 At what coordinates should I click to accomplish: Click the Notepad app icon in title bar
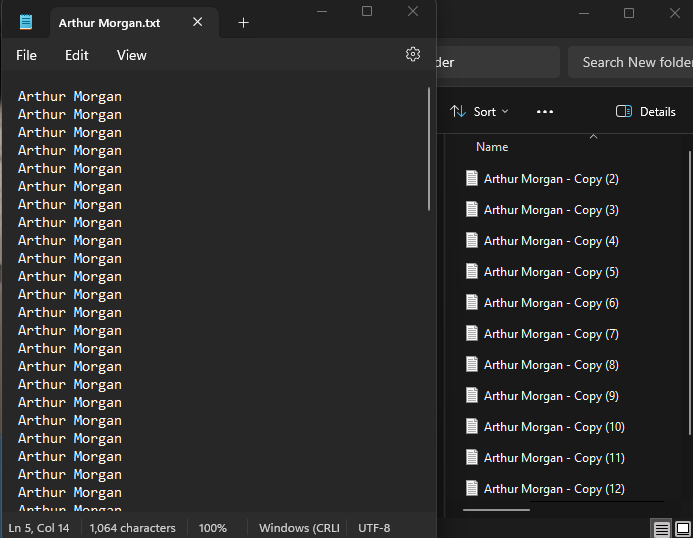(26, 22)
